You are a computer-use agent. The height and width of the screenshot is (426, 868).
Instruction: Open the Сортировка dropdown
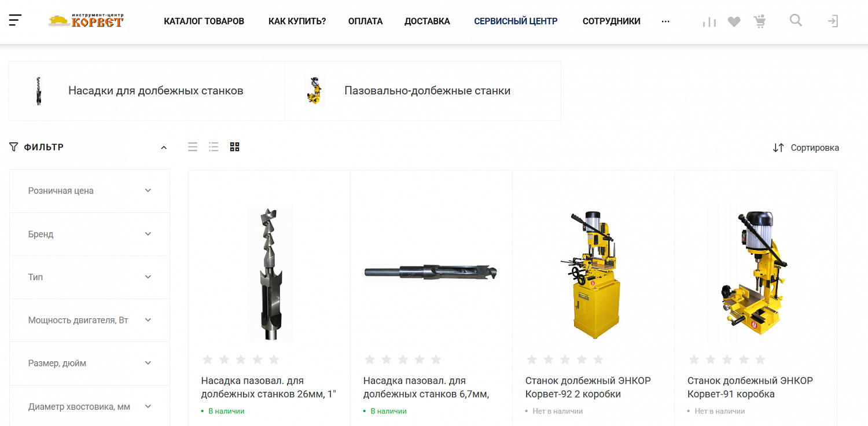pos(806,148)
